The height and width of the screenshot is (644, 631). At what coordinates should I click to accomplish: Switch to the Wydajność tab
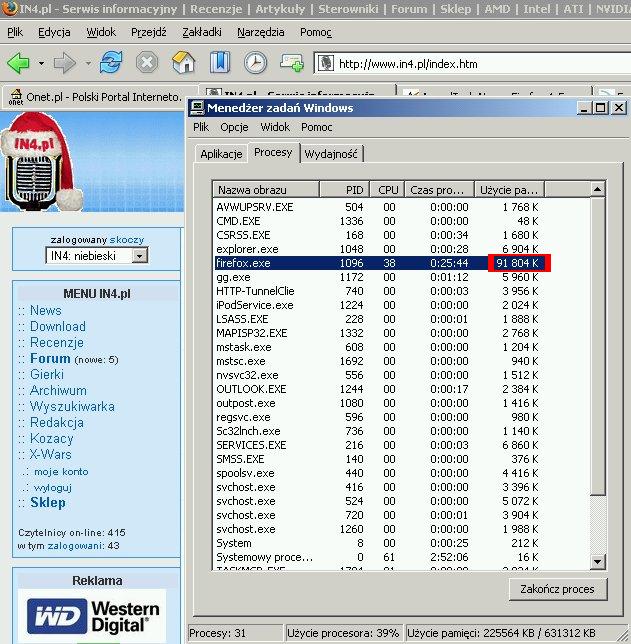(331, 154)
